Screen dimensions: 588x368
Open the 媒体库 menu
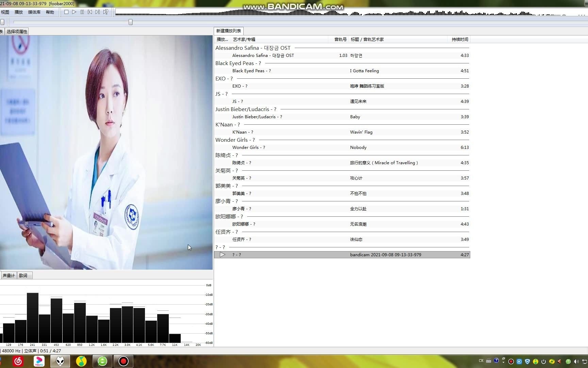pyautogui.click(x=34, y=12)
